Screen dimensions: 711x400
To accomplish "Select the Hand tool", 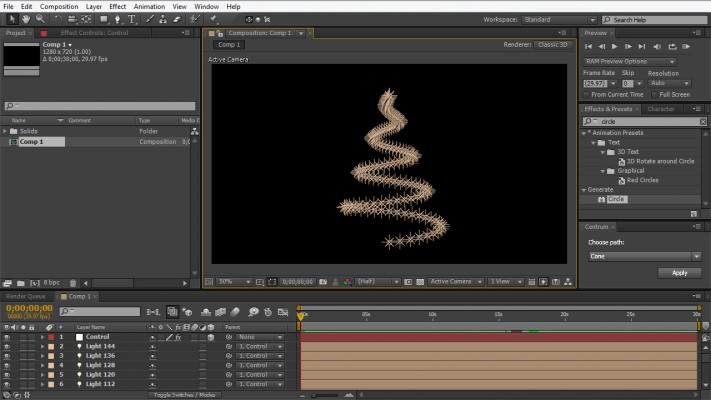I will click(x=25, y=19).
